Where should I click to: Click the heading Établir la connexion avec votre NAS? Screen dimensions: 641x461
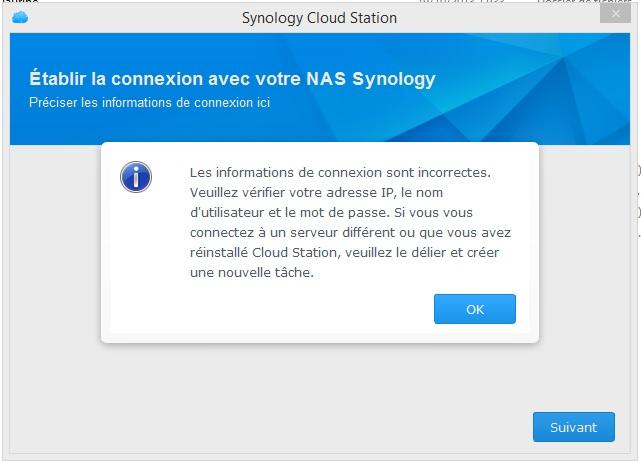(x=232, y=79)
